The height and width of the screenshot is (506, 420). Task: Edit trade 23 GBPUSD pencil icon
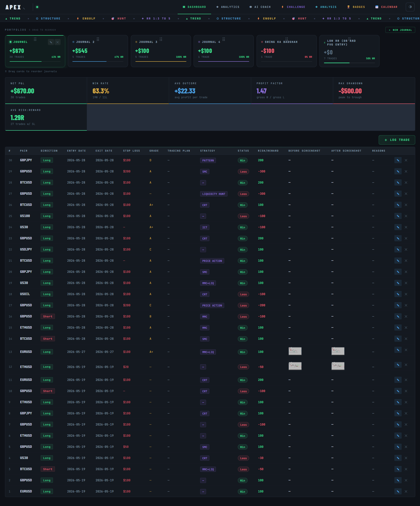(x=398, y=238)
